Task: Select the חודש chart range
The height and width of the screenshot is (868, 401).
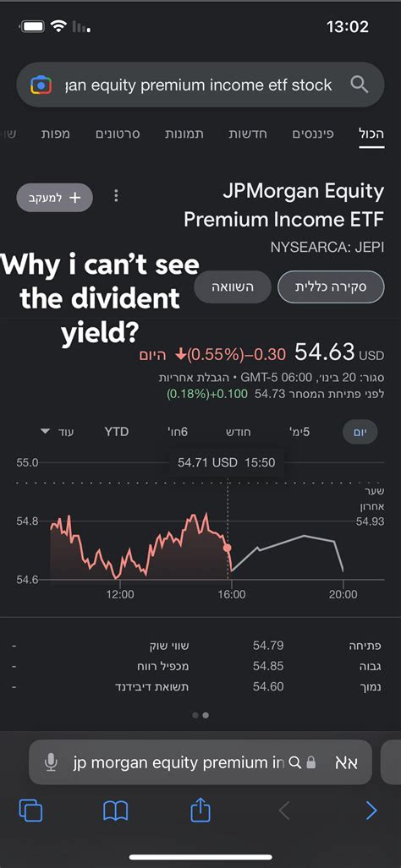Action: (239, 432)
